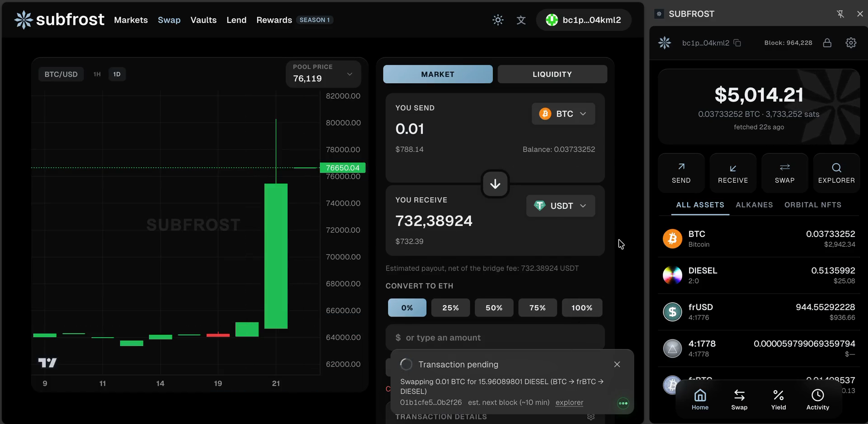Open the USDT receive token selector
This screenshot has width=868, height=424.
click(561, 206)
